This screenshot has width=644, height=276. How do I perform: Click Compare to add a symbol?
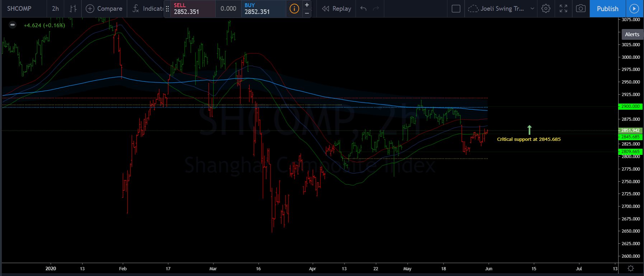point(104,9)
